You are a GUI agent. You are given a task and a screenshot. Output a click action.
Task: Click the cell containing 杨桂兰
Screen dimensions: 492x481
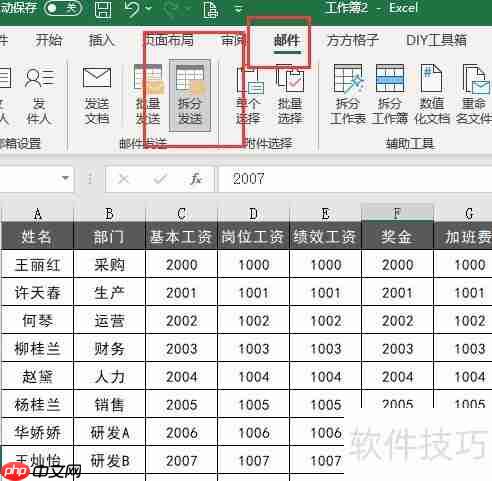click(x=37, y=404)
